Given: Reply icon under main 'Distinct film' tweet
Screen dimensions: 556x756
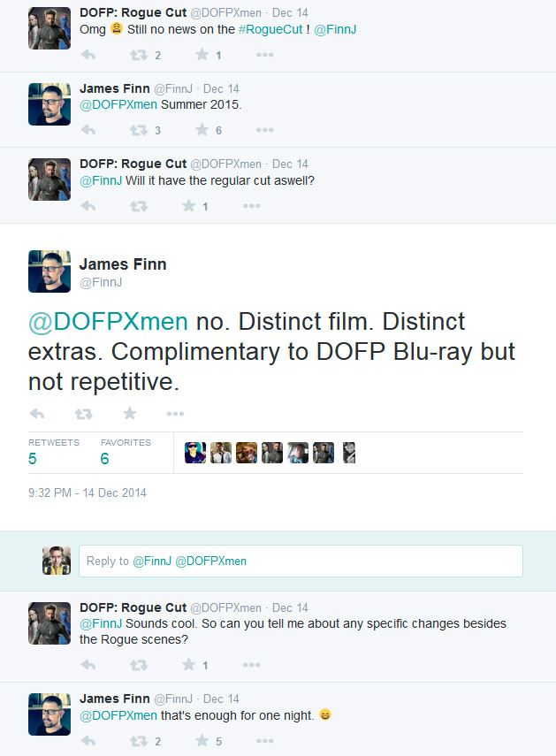Looking at the screenshot, I should [x=37, y=414].
